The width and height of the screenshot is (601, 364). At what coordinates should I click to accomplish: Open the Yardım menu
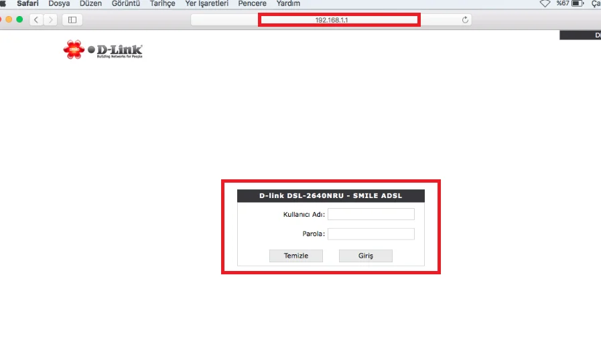[x=288, y=4]
